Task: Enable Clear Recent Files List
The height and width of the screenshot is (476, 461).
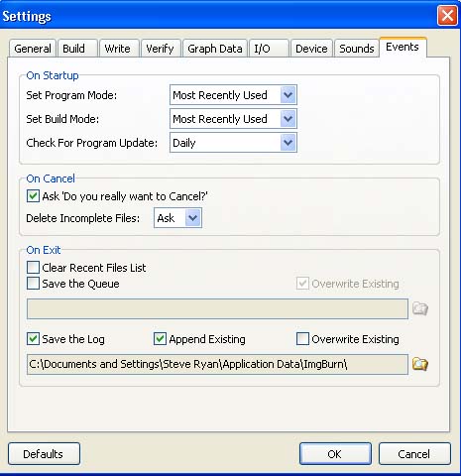Action: pos(33,268)
